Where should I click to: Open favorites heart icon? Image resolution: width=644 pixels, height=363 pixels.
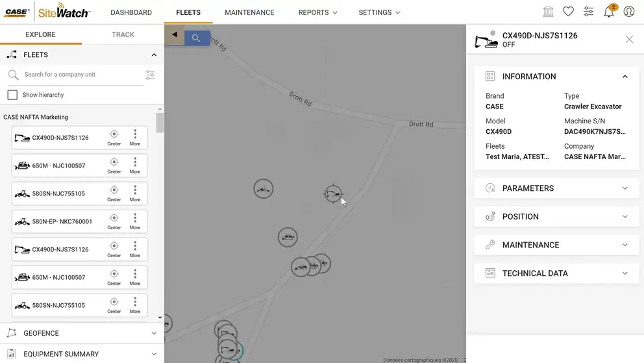point(568,12)
